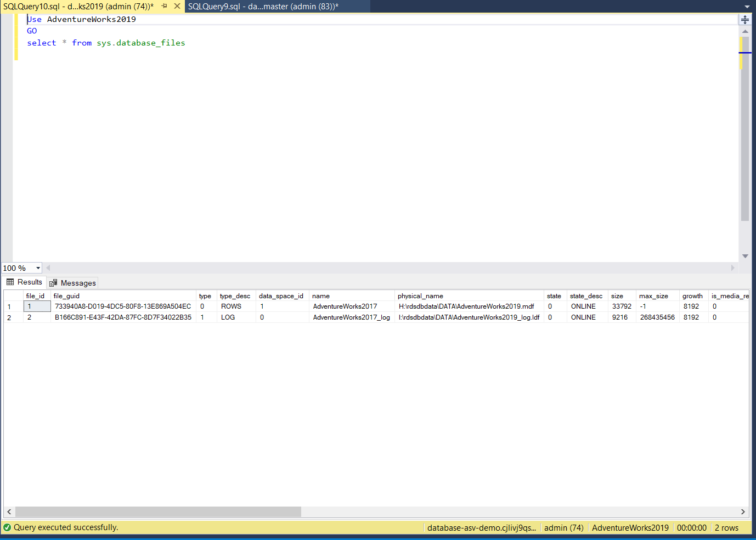Select the Results tab
Viewport: 756px width, 540px height.
click(24, 282)
